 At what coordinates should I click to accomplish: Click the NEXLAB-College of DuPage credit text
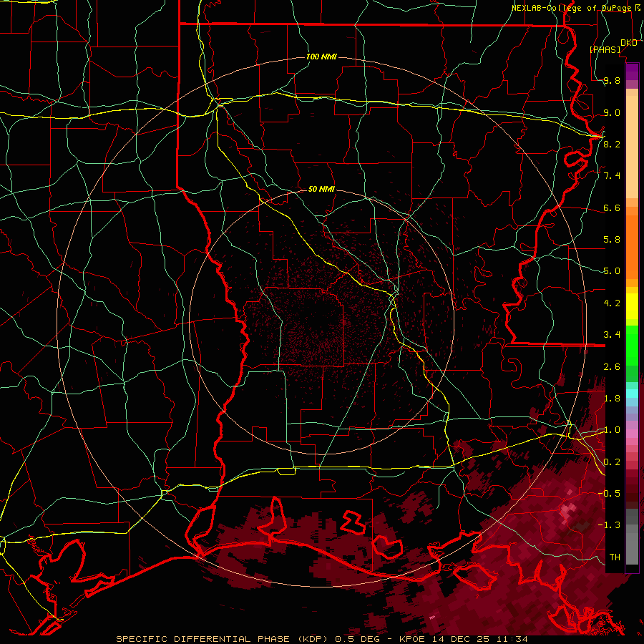(571, 8)
